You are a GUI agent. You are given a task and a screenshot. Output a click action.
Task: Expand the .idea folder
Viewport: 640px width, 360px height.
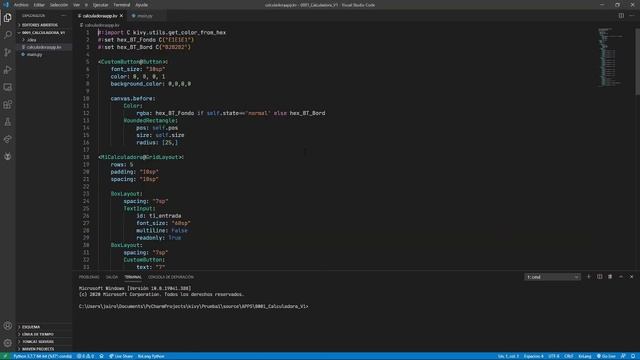(31, 40)
